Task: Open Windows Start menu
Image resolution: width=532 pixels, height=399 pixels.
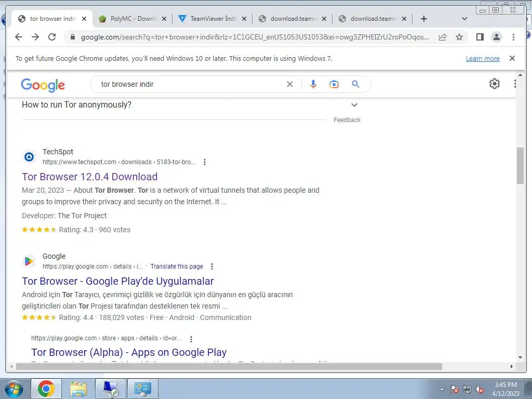Action: pos(14,389)
